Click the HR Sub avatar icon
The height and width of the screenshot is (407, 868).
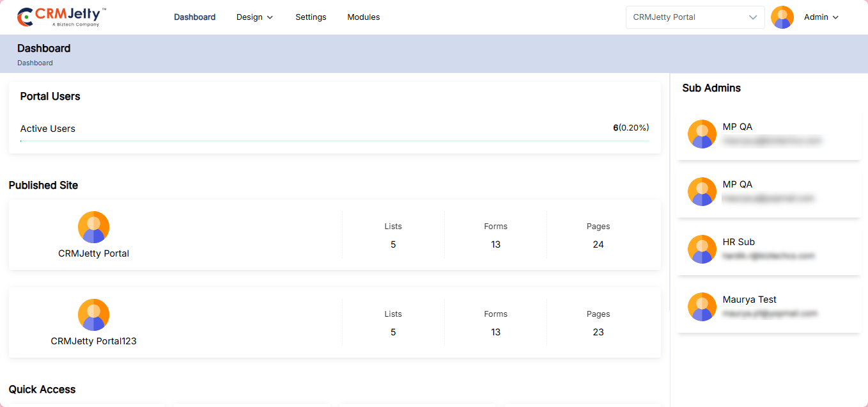(702, 249)
